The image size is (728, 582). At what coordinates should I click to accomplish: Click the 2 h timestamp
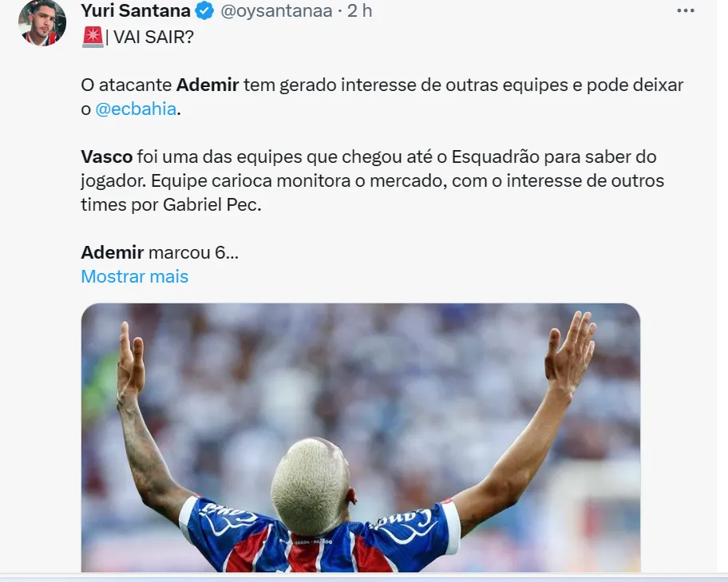(360, 10)
